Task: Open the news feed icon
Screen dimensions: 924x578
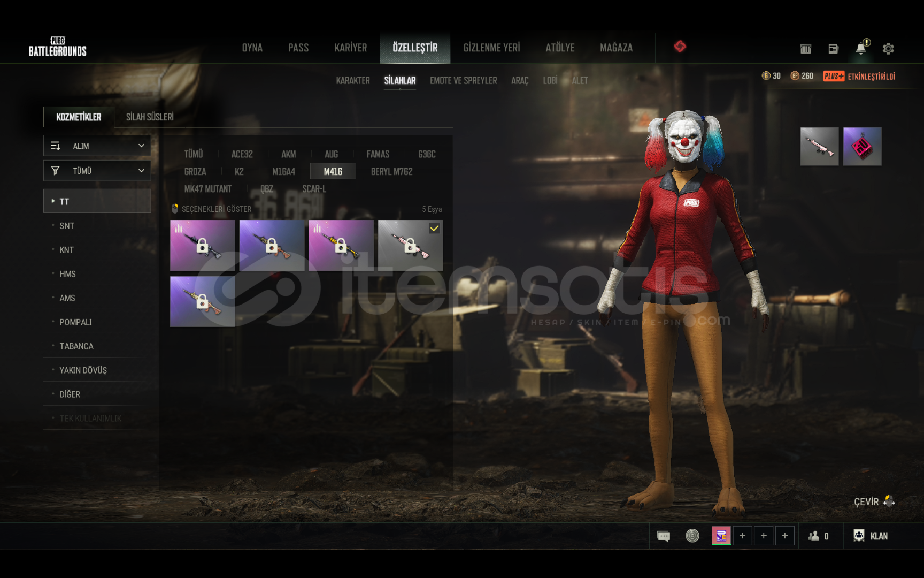Action: pyautogui.click(x=833, y=49)
